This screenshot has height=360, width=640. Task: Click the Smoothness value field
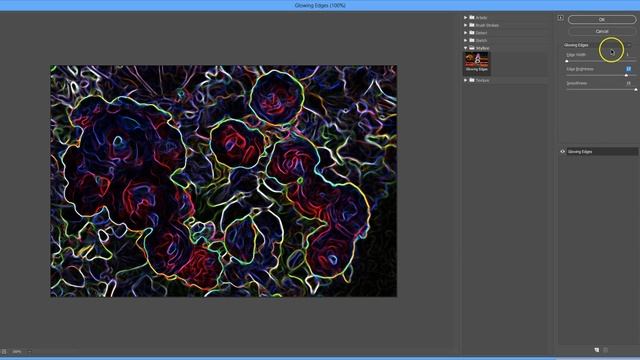pyautogui.click(x=628, y=83)
